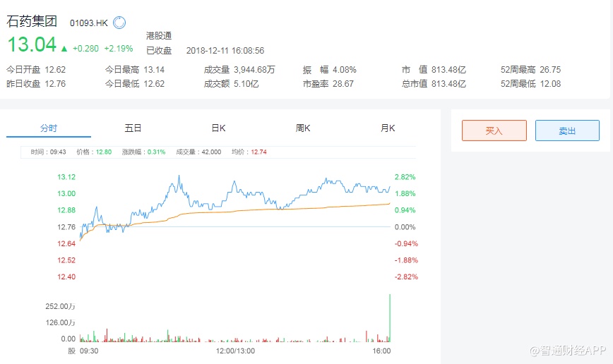Click the 港股通 label
613x364 pixels.
(159, 35)
